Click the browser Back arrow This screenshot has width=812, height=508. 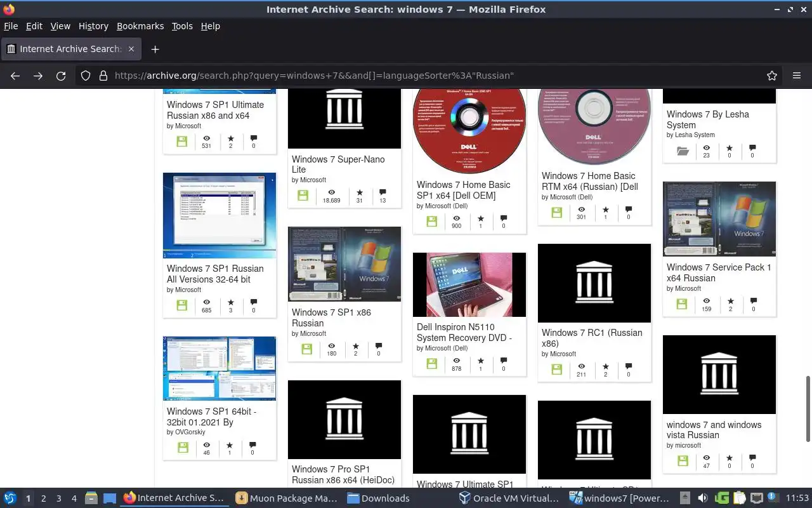click(x=15, y=76)
